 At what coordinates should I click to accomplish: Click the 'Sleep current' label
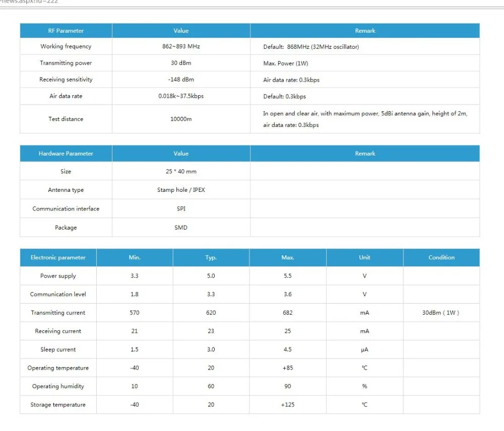(58, 349)
